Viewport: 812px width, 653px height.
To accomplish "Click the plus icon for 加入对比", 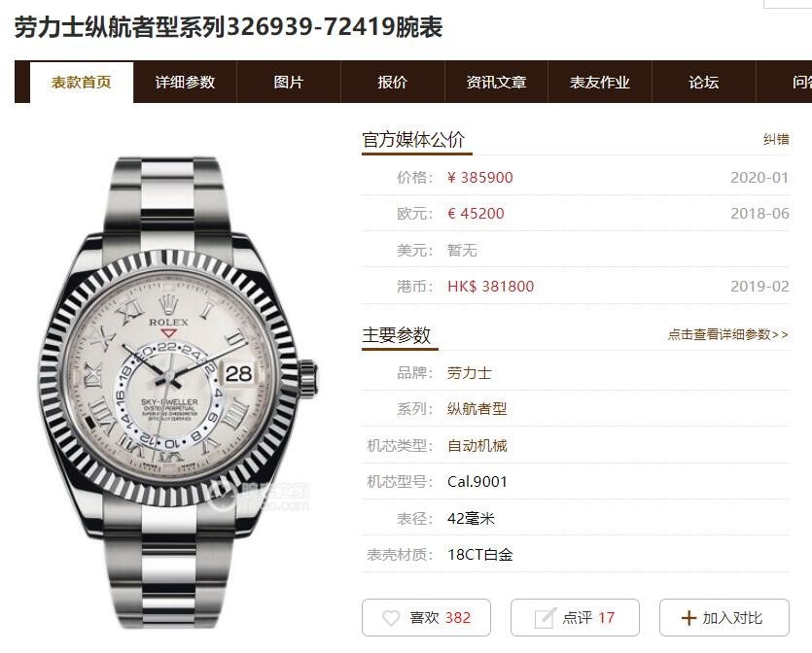I will coord(688,618).
